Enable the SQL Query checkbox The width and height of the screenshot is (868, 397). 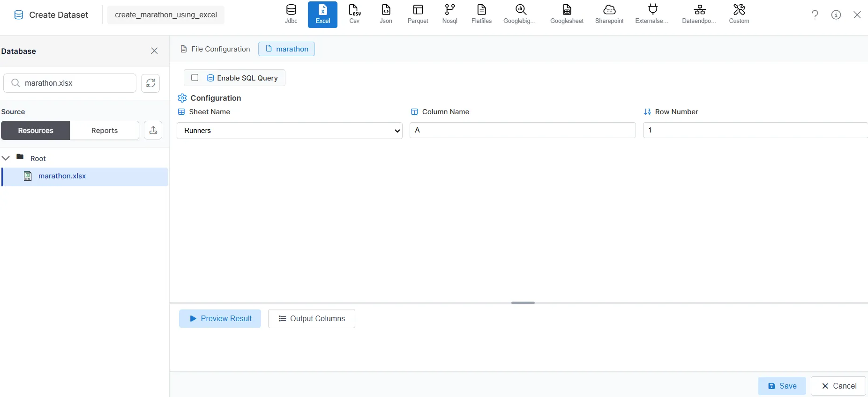click(x=195, y=78)
